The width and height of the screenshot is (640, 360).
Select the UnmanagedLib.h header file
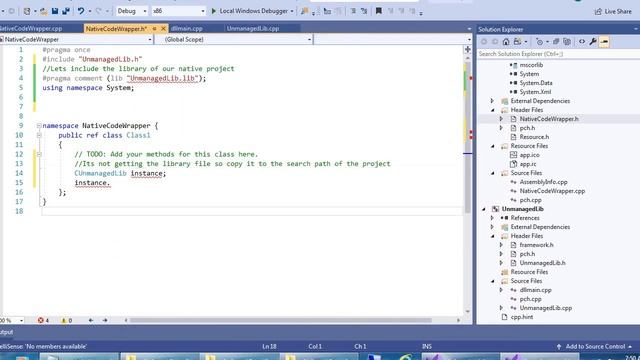pyautogui.click(x=542, y=263)
